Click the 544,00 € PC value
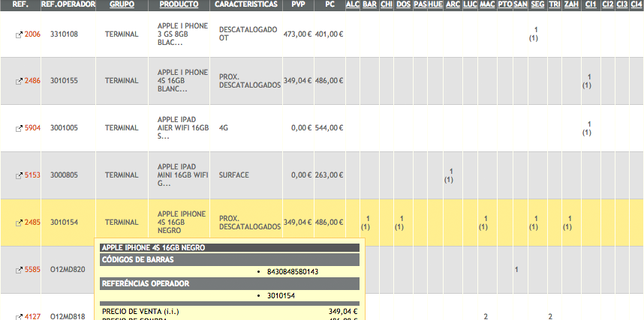 click(330, 128)
